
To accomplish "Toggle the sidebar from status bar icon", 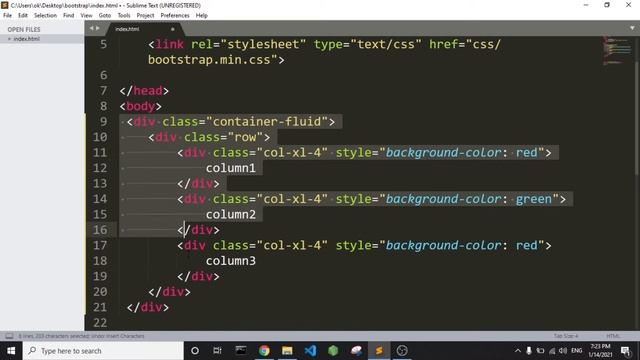I will coord(9,336).
